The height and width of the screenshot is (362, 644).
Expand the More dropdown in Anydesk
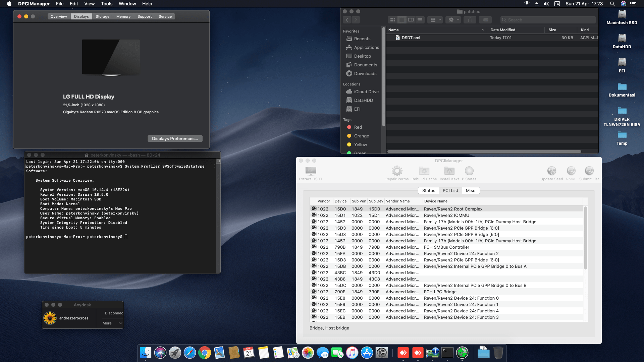[x=112, y=323]
